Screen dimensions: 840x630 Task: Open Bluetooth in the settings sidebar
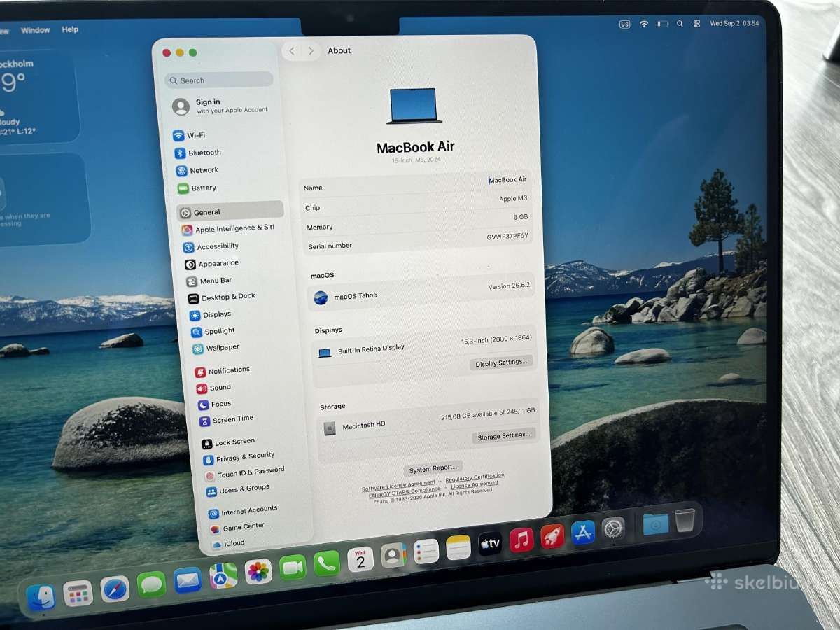coord(197,153)
